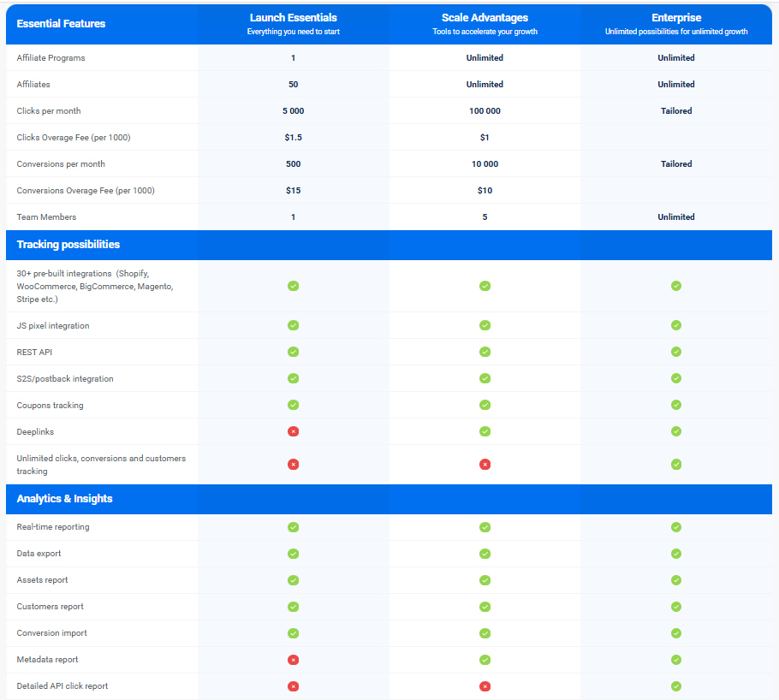Click the Clicks Overage Fee row label
The image size is (779, 700).
74,138
